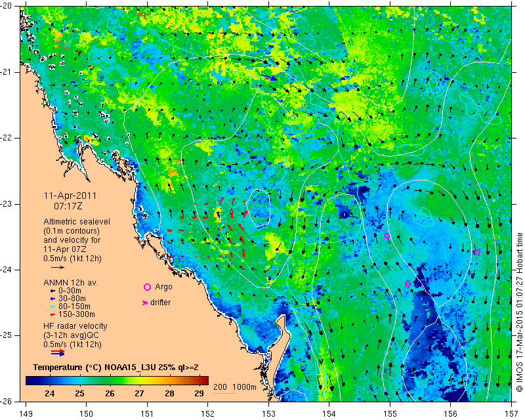The image size is (525, 420).
Task: Select the Argo float marker near 155.3E, 24.2S
Action: pyautogui.click(x=408, y=283)
